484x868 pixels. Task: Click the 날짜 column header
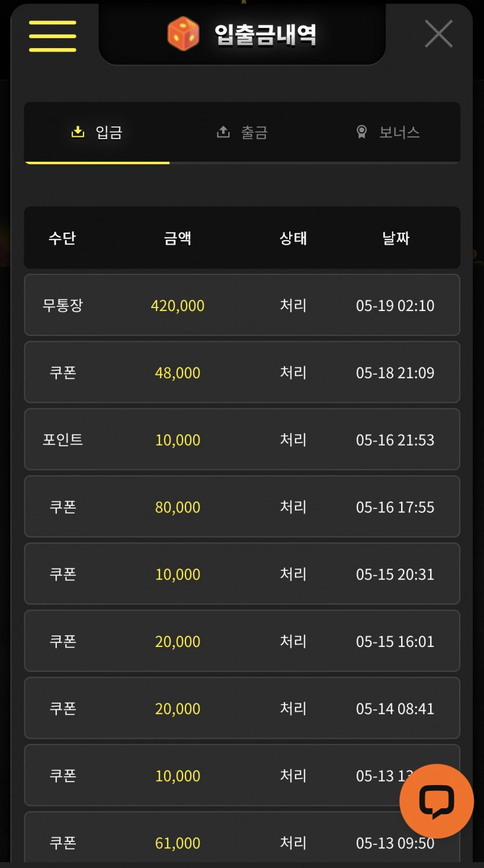[396, 238]
